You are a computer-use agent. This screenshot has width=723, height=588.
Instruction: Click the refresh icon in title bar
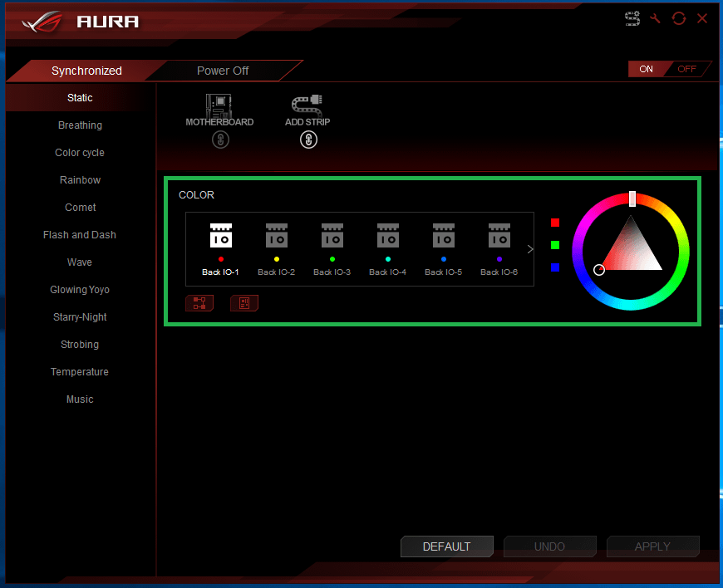679,18
